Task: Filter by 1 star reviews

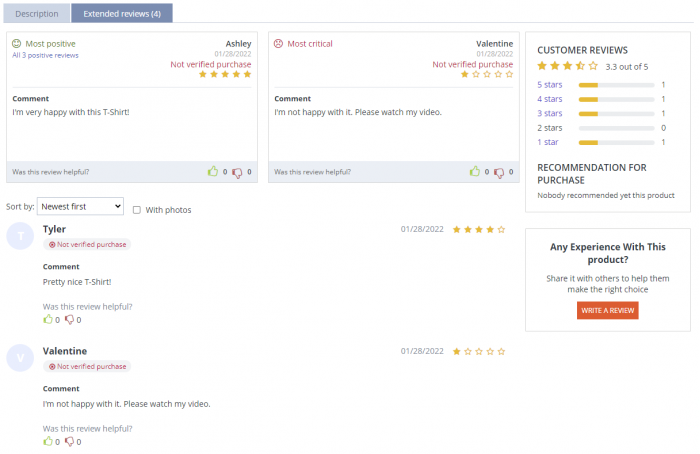Action: [x=548, y=142]
